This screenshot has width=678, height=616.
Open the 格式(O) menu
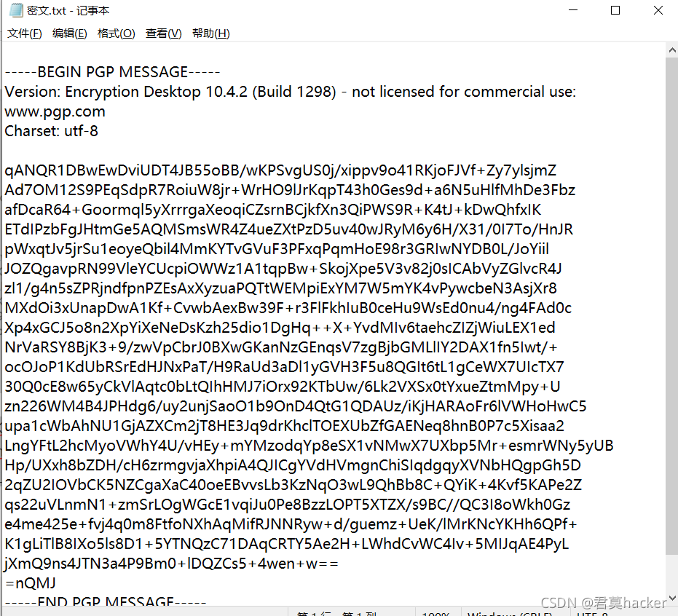coord(117,33)
